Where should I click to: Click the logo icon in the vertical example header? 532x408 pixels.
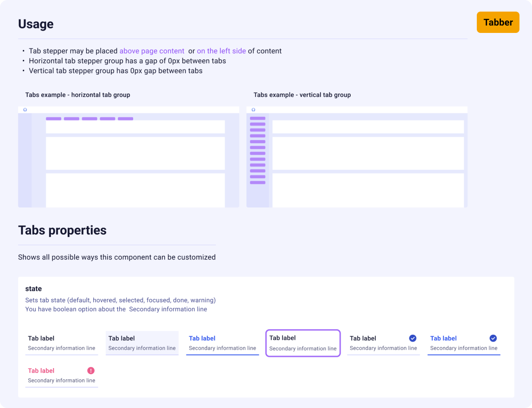253,109
